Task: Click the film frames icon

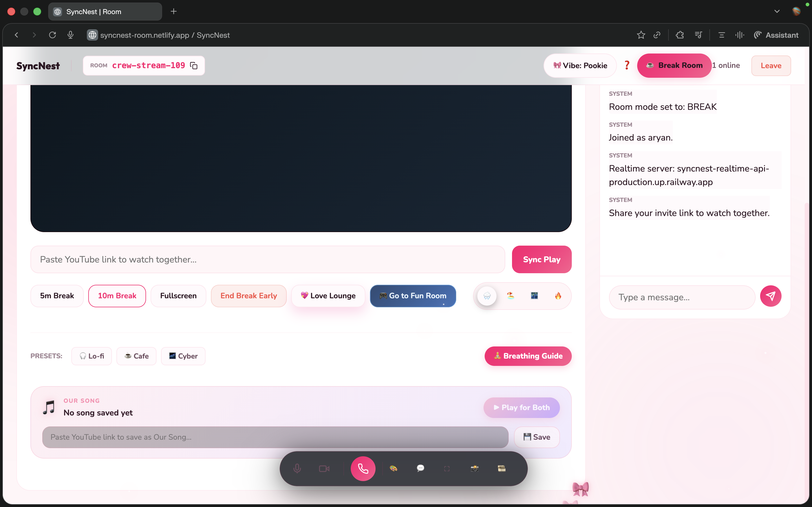Action: (502, 468)
